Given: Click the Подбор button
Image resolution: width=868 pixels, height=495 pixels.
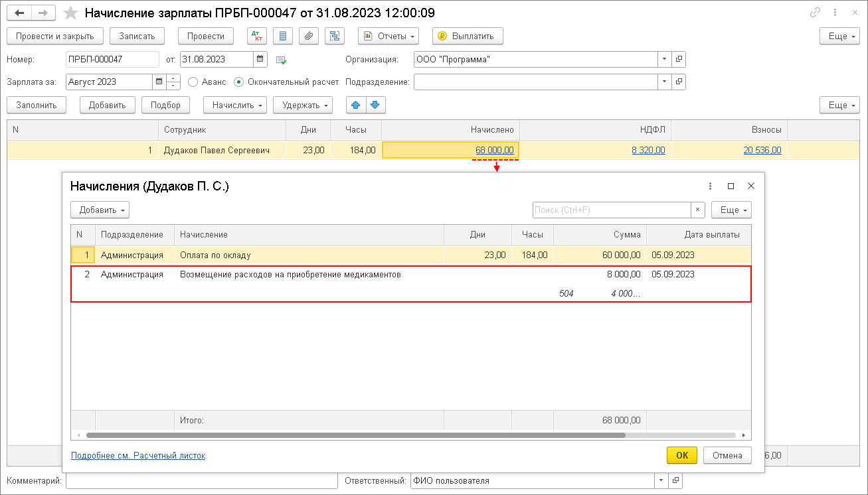Looking at the screenshot, I should [x=165, y=105].
